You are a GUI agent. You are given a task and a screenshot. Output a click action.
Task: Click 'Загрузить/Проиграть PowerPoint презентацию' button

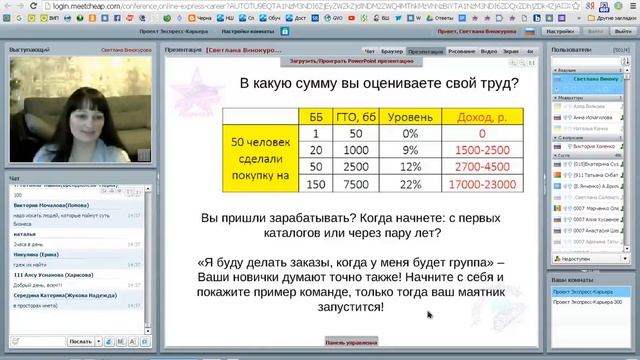pyautogui.click(x=351, y=61)
